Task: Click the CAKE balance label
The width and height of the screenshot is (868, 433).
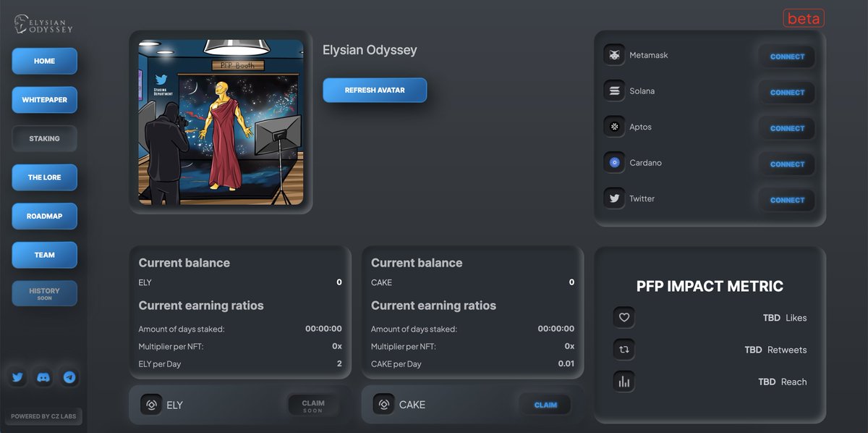Action: tap(381, 282)
